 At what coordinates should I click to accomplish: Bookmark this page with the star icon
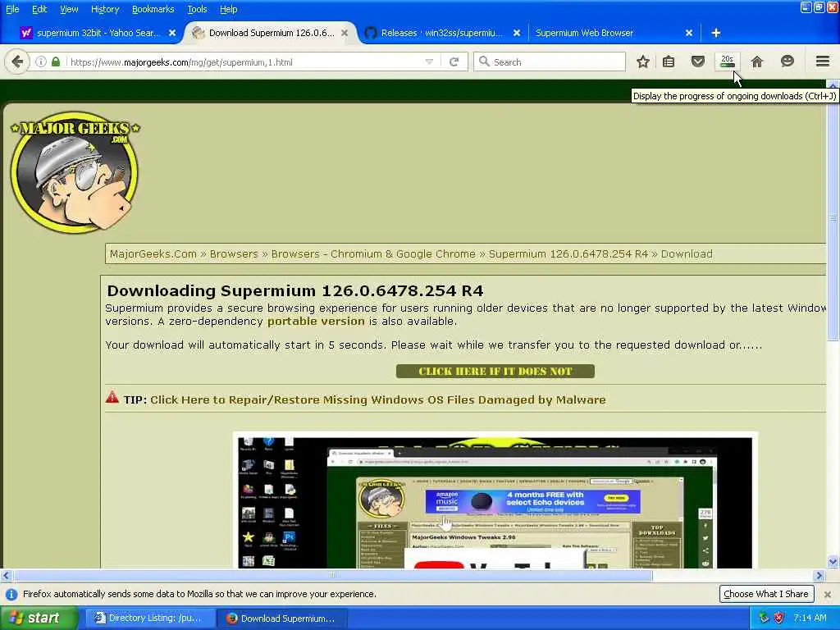tap(643, 62)
